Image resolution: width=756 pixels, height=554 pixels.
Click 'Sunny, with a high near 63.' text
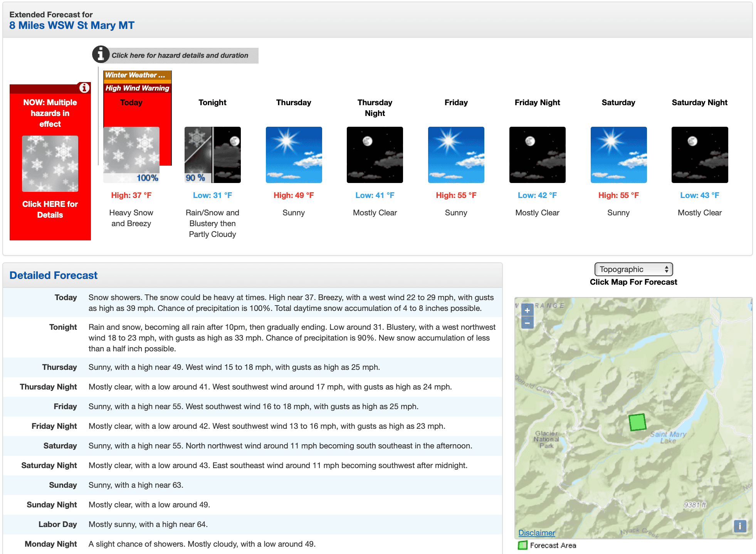[x=136, y=485]
